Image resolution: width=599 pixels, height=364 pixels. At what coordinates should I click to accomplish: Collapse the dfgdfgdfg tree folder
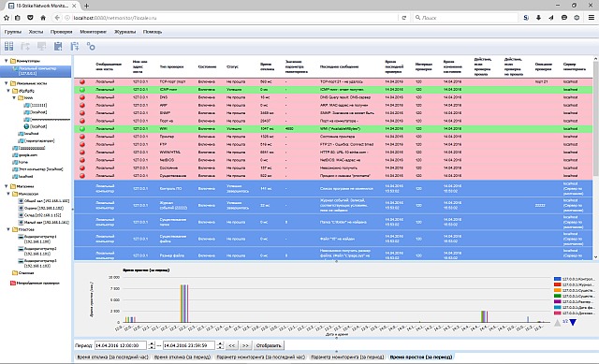[8, 91]
